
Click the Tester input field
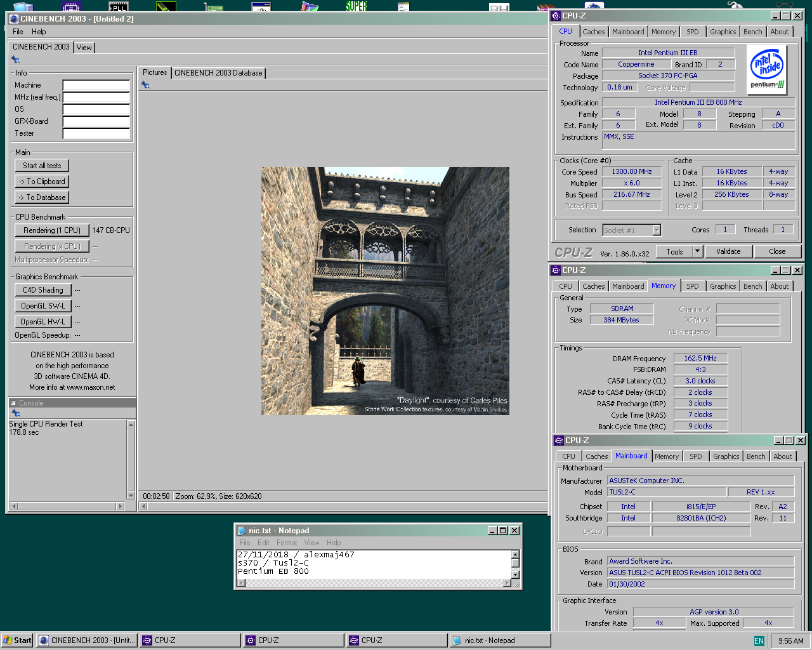(96, 133)
